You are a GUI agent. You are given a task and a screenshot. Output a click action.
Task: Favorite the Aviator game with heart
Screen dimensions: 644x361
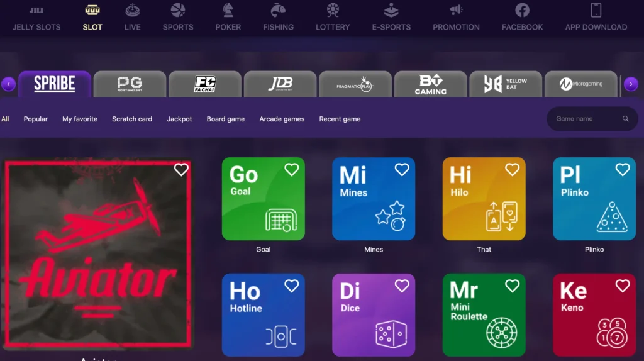point(181,170)
